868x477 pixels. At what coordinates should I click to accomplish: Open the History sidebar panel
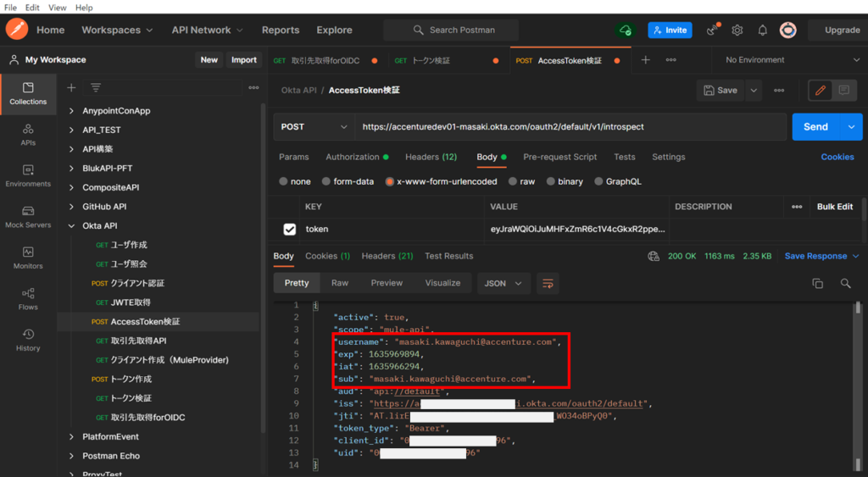28,340
